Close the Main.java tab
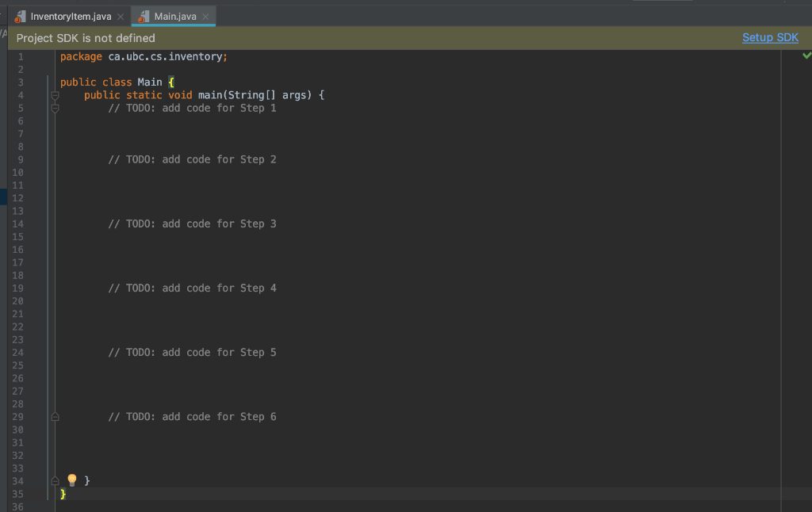Image resolution: width=812 pixels, height=512 pixels. point(205,17)
